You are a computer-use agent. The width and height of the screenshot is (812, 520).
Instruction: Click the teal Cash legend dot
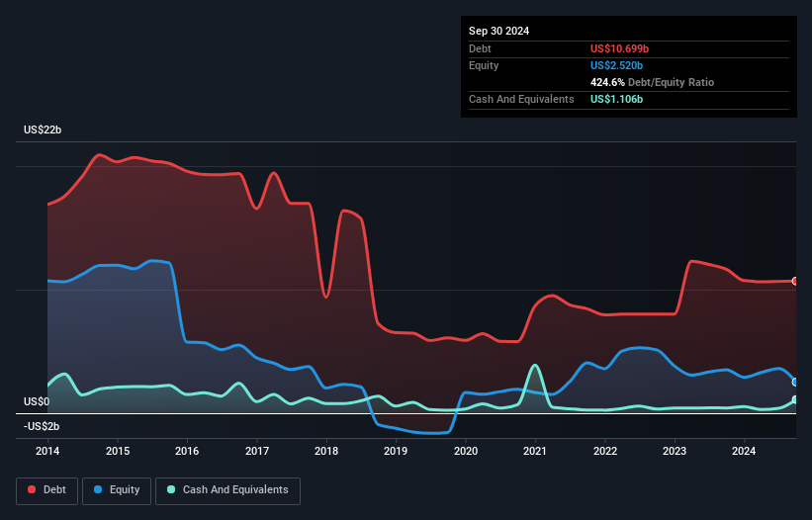[171, 489]
